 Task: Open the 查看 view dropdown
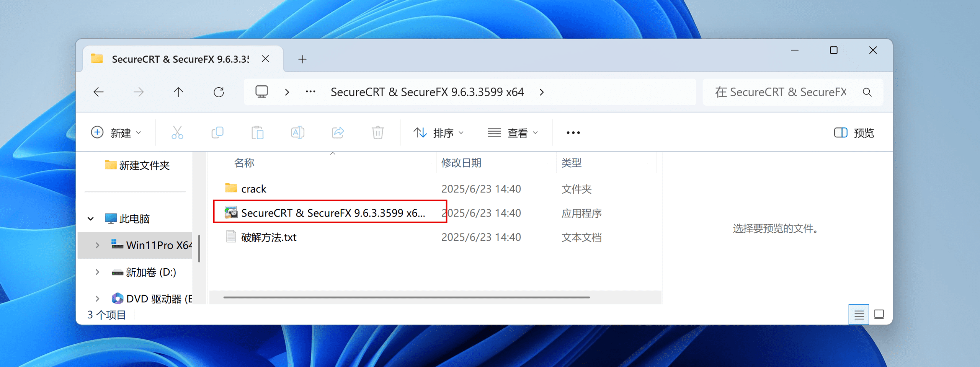[513, 133]
